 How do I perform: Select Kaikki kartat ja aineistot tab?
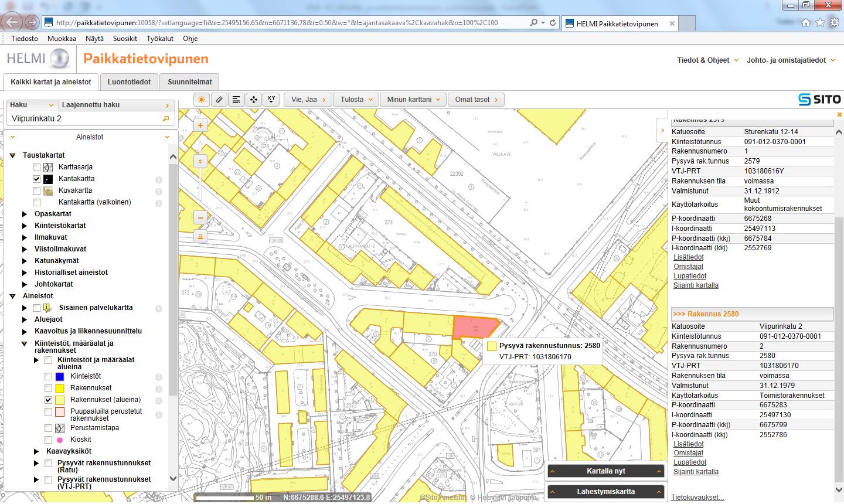[51, 82]
